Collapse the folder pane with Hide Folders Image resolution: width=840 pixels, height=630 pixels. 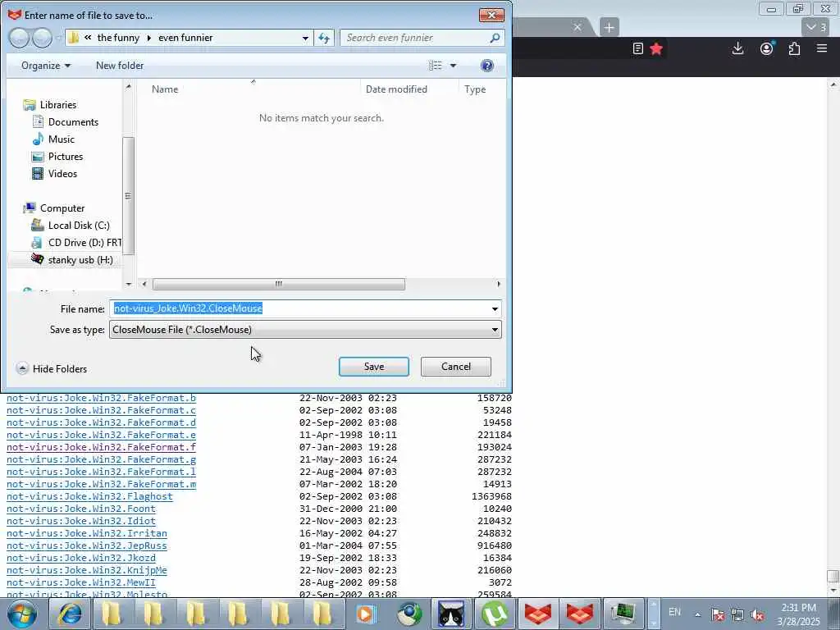click(x=52, y=368)
